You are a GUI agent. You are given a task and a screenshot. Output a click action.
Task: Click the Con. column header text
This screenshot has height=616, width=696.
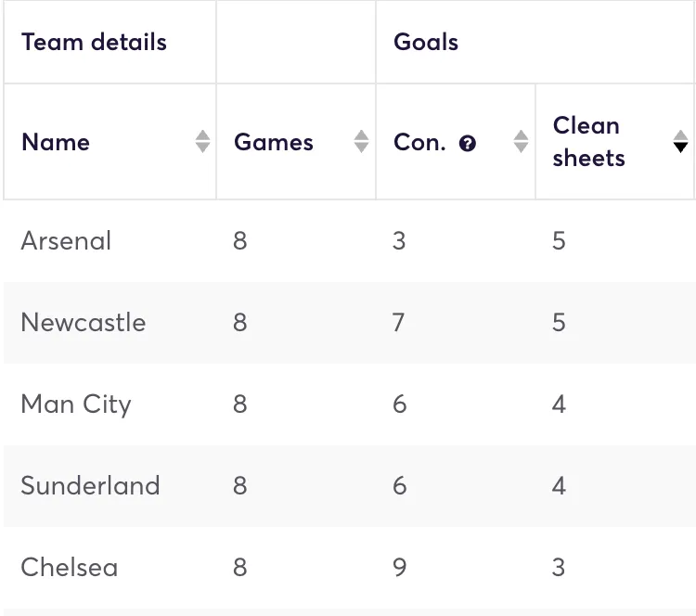click(419, 142)
